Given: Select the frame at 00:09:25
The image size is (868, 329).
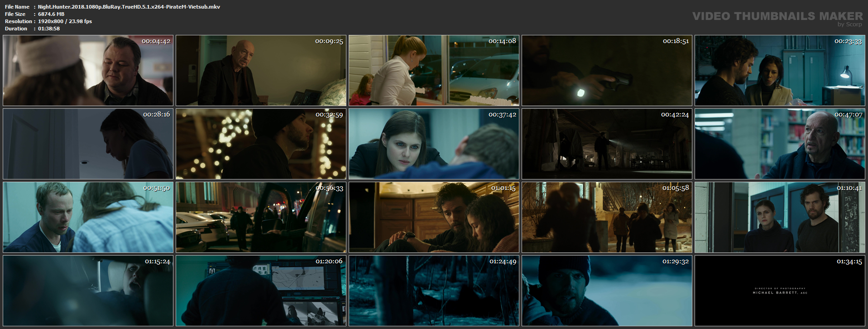Looking at the screenshot, I should click(x=261, y=71).
